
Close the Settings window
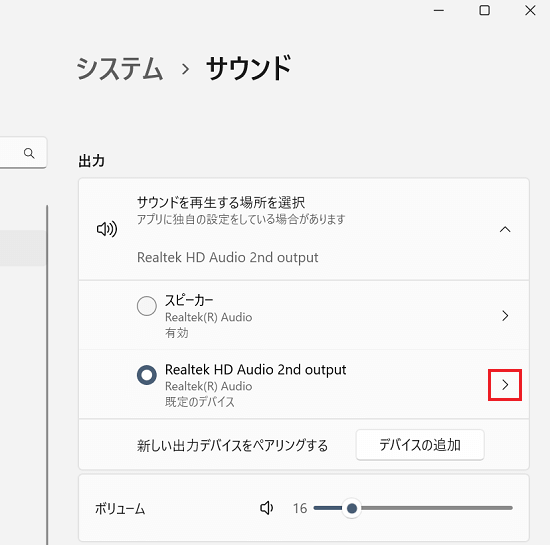[530, 11]
